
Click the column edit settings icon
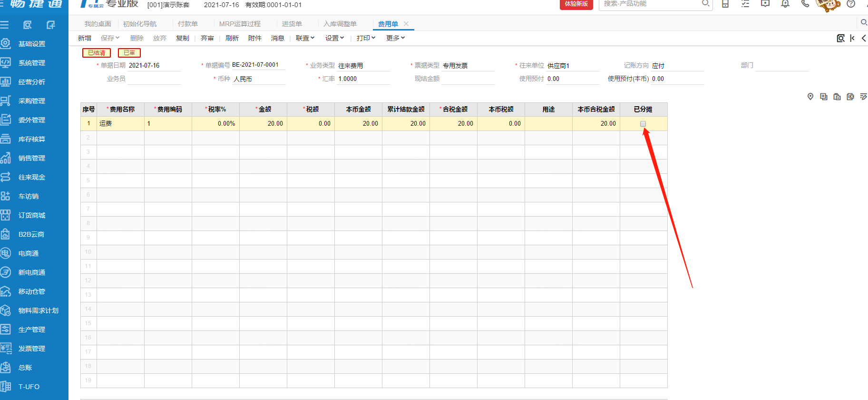(864, 97)
